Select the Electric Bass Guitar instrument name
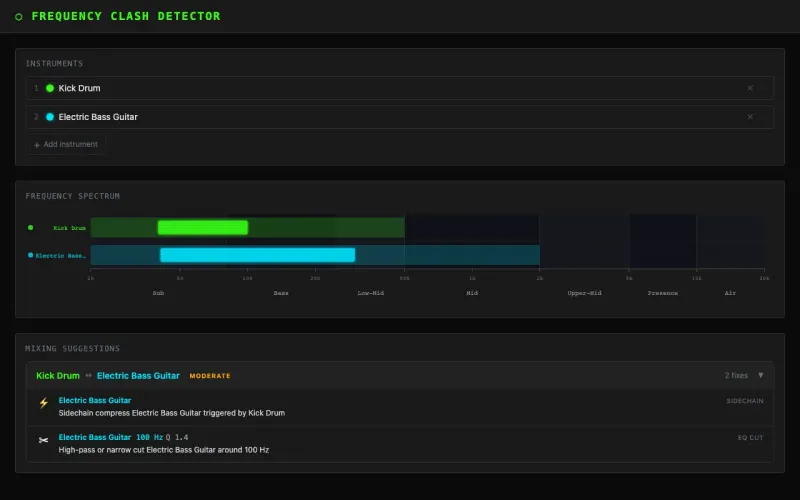The width and height of the screenshot is (800, 500). (x=98, y=117)
